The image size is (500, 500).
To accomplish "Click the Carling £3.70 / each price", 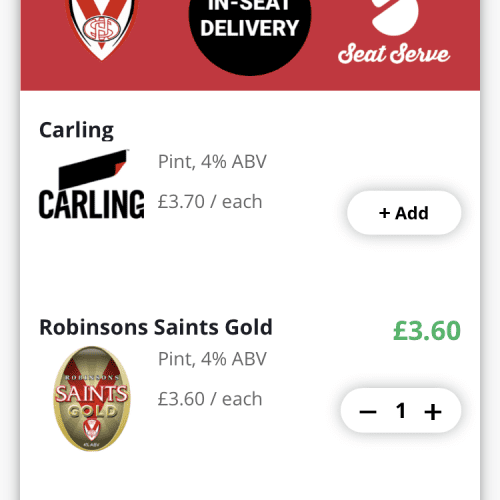I will pyautogui.click(x=210, y=202).
